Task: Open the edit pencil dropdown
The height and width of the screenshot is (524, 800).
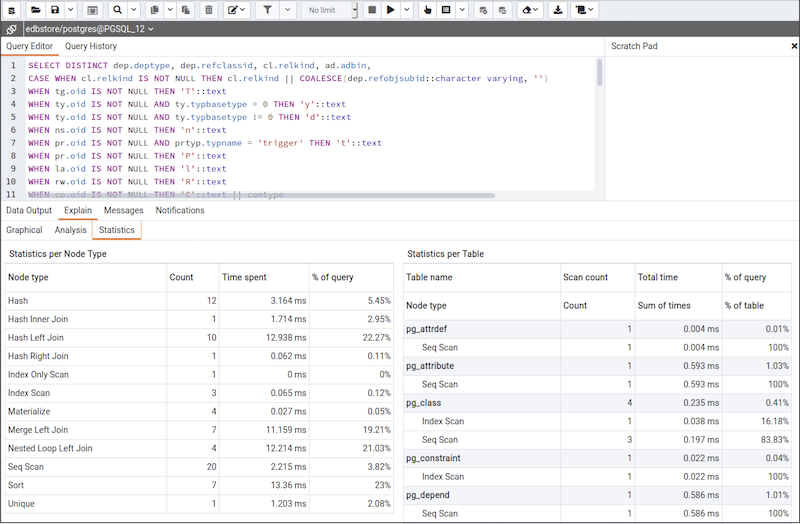Action: [x=236, y=10]
